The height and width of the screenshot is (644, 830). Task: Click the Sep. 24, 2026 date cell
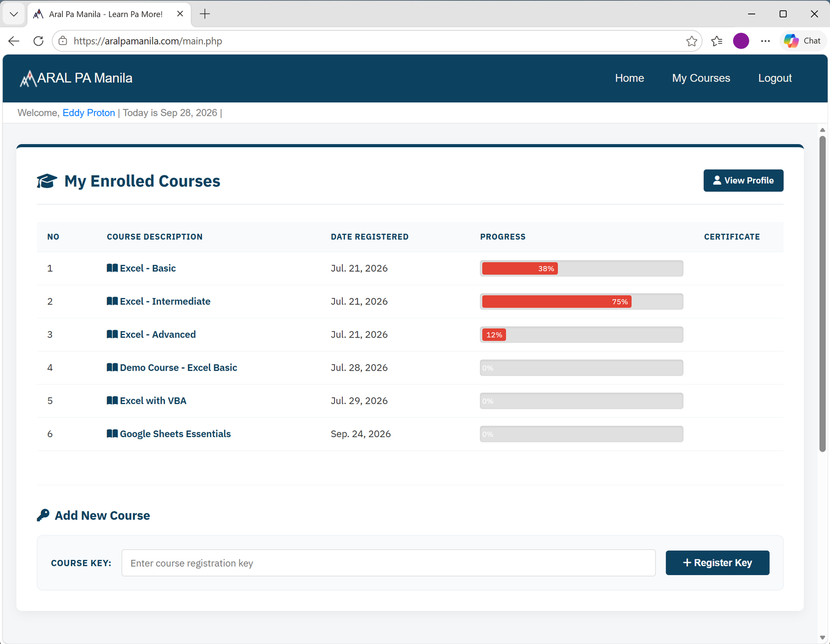(361, 434)
